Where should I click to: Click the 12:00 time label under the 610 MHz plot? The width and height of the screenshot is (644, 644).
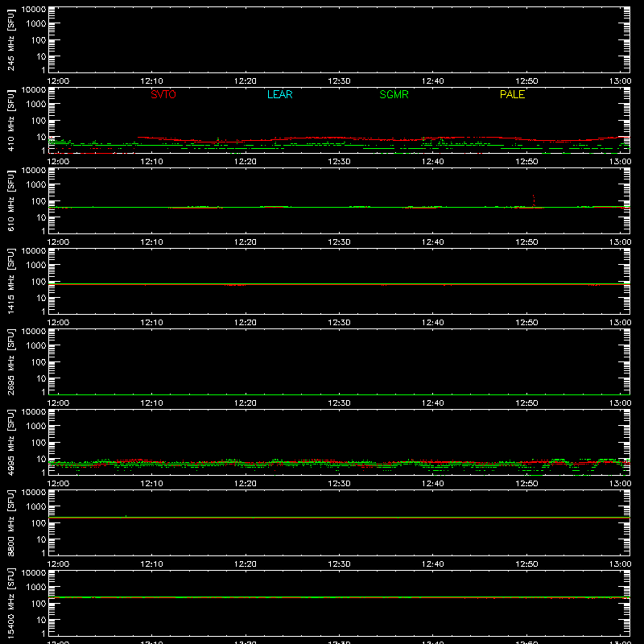pyautogui.click(x=58, y=242)
